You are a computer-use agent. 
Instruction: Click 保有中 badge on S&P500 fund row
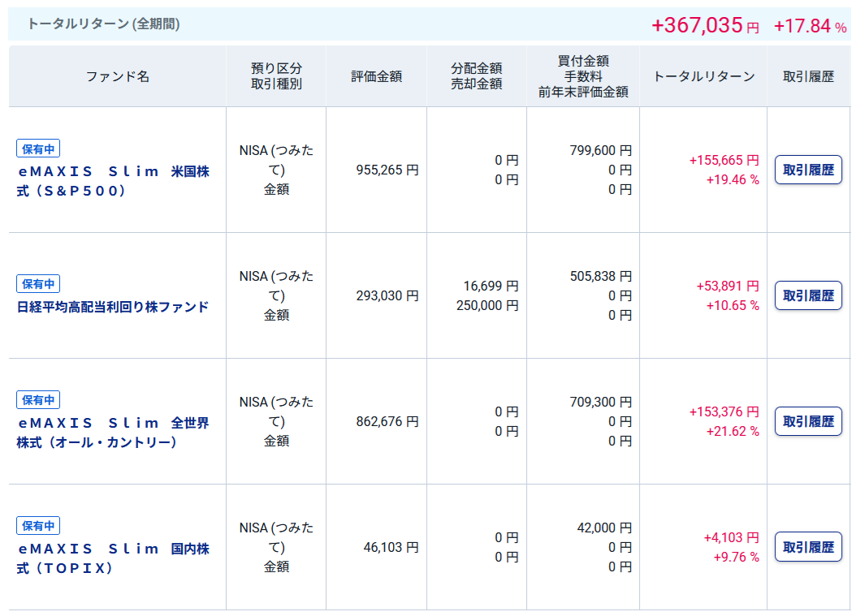pyautogui.click(x=38, y=149)
